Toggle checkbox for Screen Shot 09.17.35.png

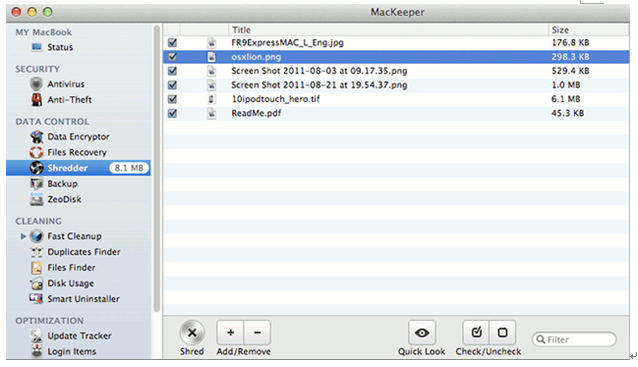173,71
